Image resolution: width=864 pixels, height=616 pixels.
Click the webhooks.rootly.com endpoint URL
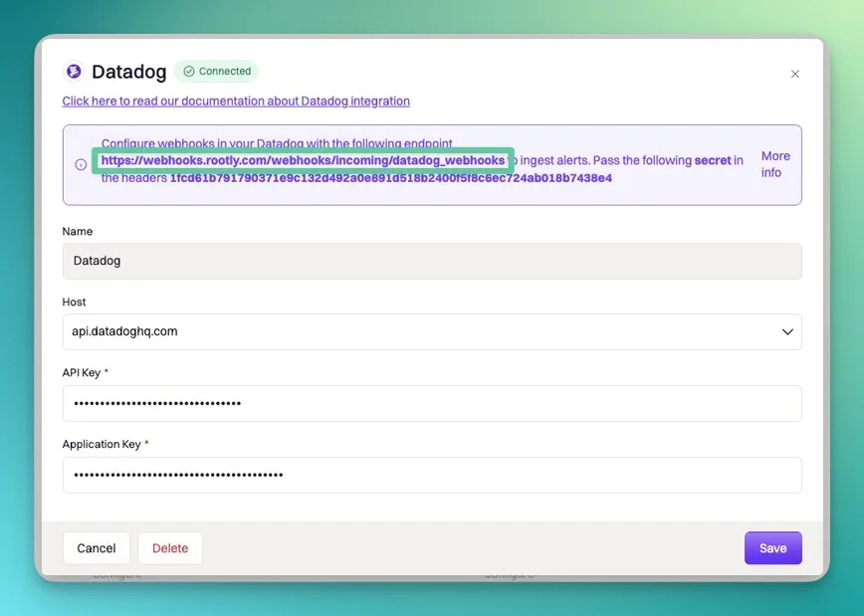(x=303, y=160)
